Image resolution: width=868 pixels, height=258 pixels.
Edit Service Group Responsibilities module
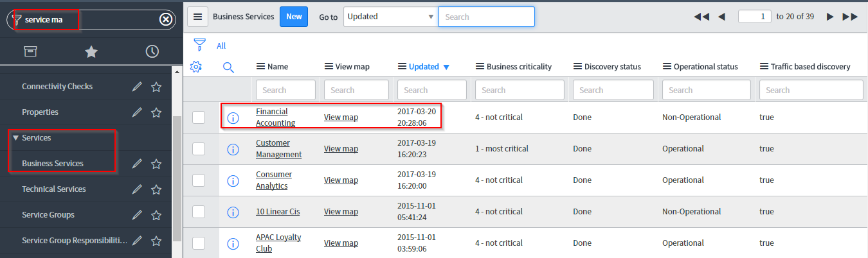137,241
